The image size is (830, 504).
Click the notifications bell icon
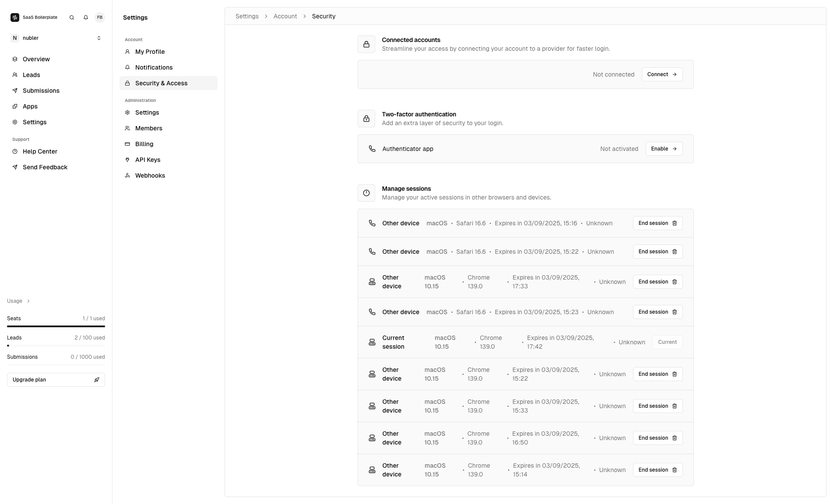click(x=85, y=17)
